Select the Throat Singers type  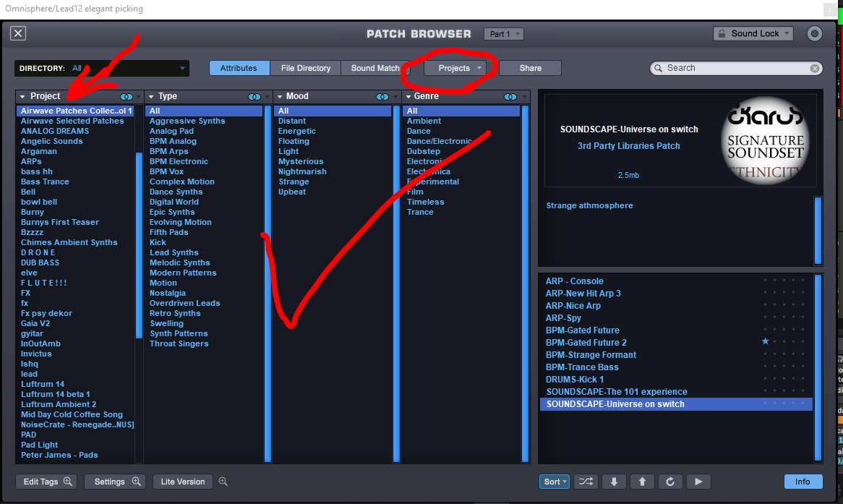point(179,343)
